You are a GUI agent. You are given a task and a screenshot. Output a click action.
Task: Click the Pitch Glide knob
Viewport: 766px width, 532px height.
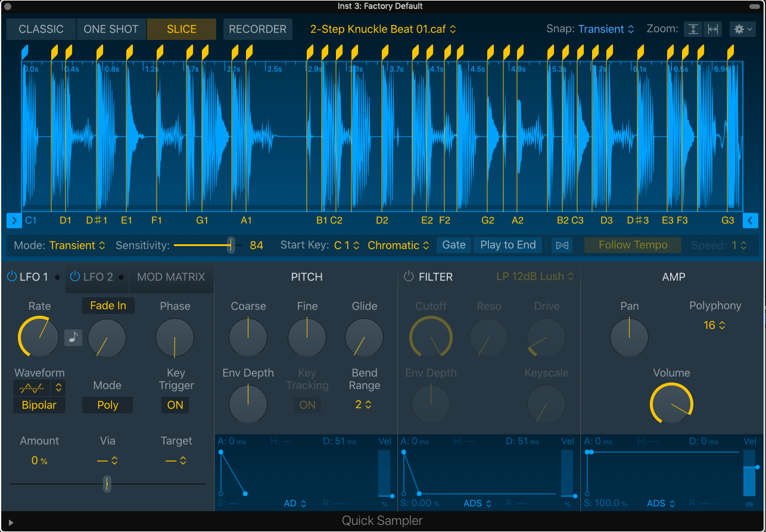click(365, 337)
